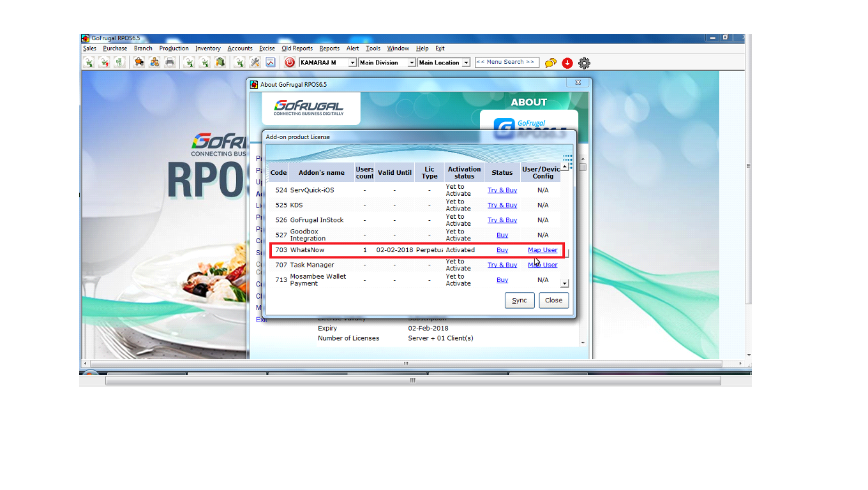Open the Tools menu

pyautogui.click(x=373, y=48)
